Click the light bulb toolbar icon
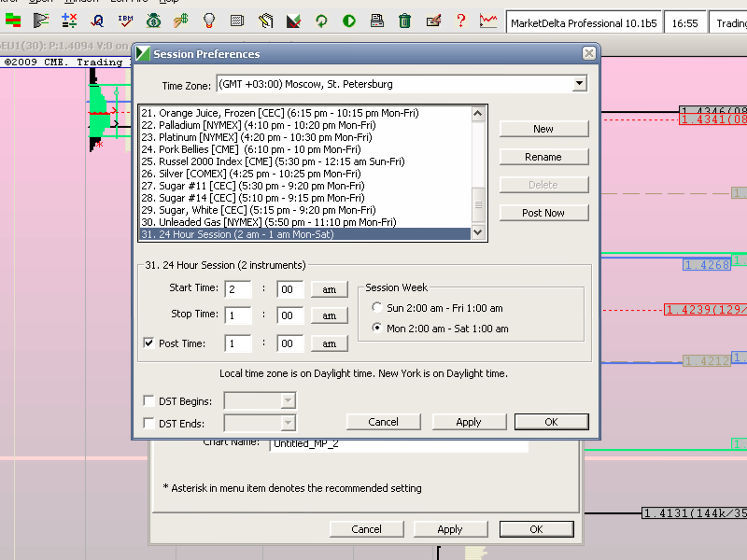The width and height of the screenshot is (747, 560). [209, 20]
